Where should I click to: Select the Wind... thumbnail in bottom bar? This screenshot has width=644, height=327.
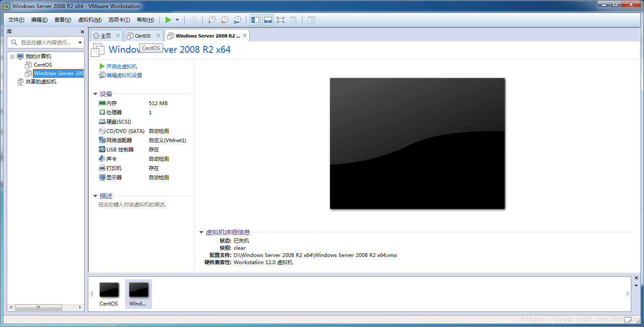click(138, 294)
